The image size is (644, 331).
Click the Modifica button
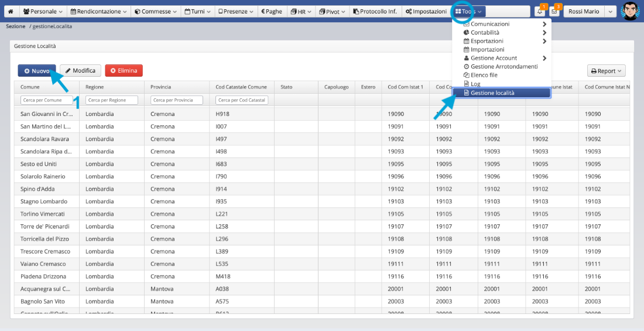coord(80,70)
